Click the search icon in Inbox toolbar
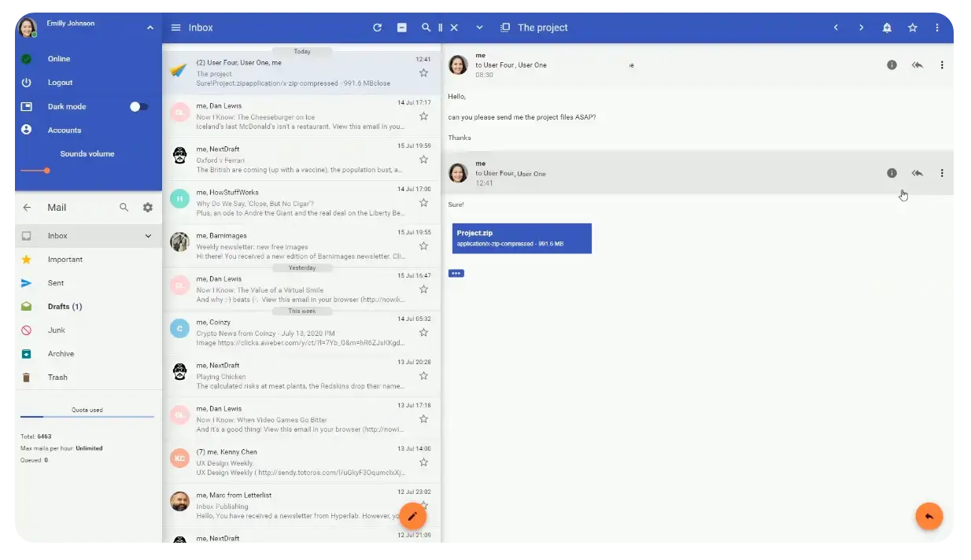Screen dimensions: 971x560 (x=426, y=28)
